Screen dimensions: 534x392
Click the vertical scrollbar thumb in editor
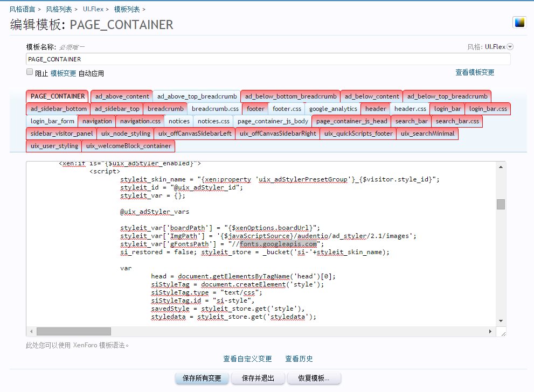(501, 204)
